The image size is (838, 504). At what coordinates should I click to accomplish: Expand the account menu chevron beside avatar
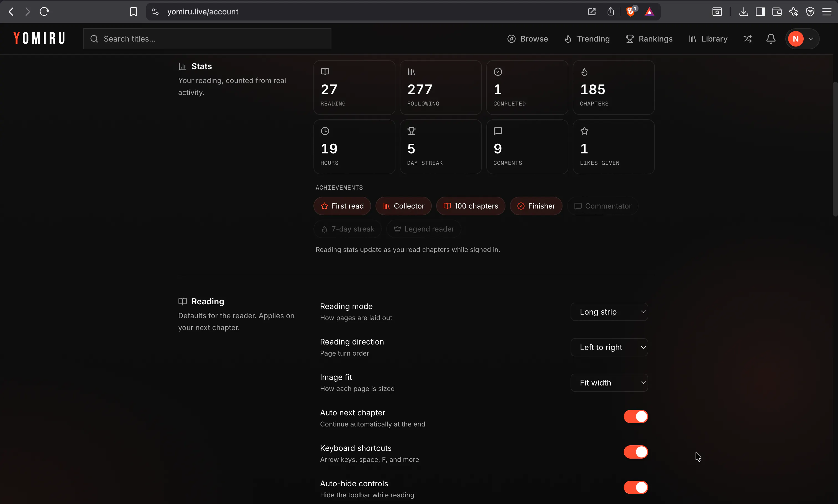pos(811,39)
